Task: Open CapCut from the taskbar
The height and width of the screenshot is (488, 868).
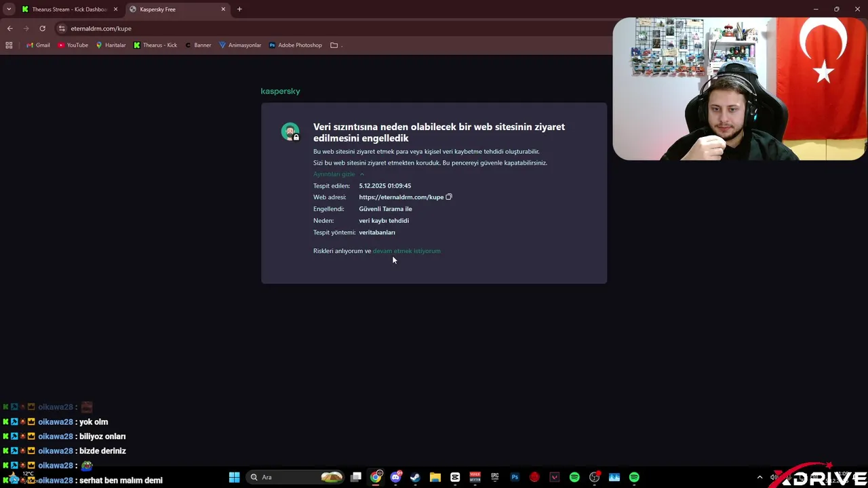Action: [455, 477]
